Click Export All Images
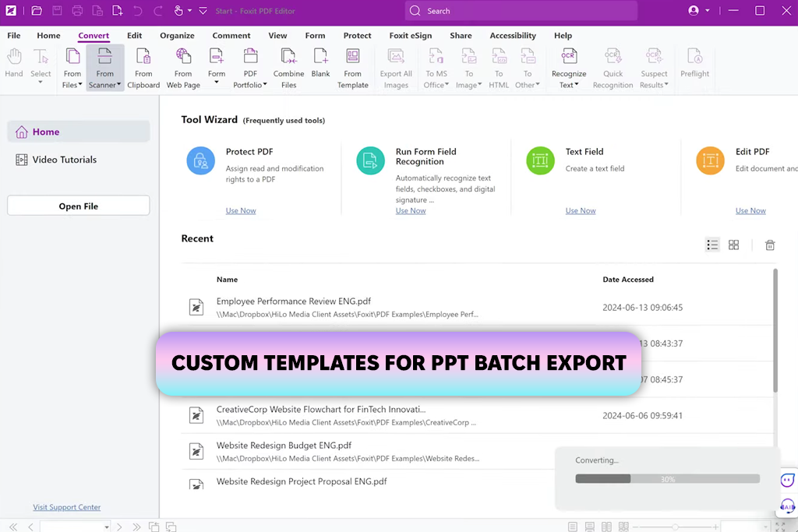Image resolution: width=798 pixels, height=532 pixels. tap(396, 68)
